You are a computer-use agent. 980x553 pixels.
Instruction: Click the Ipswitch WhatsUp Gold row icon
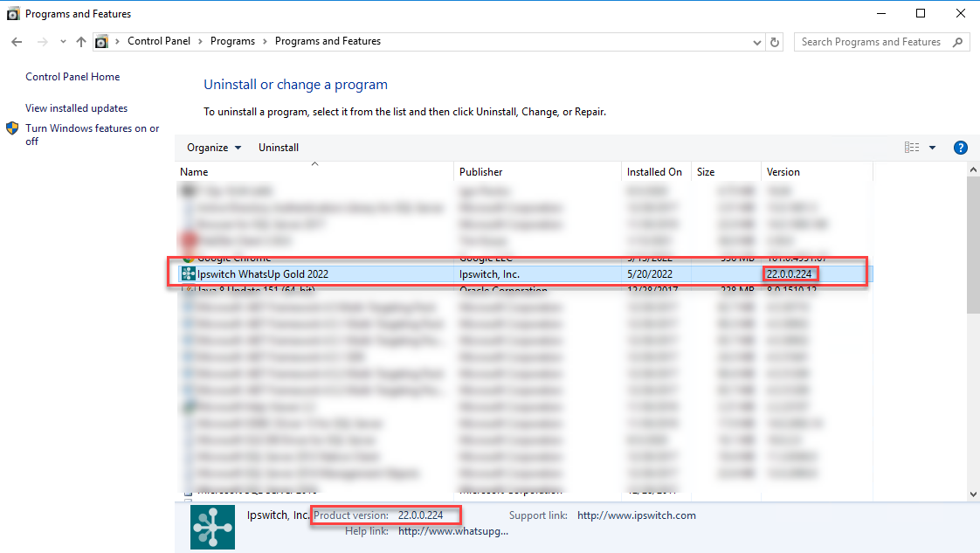tap(188, 273)
